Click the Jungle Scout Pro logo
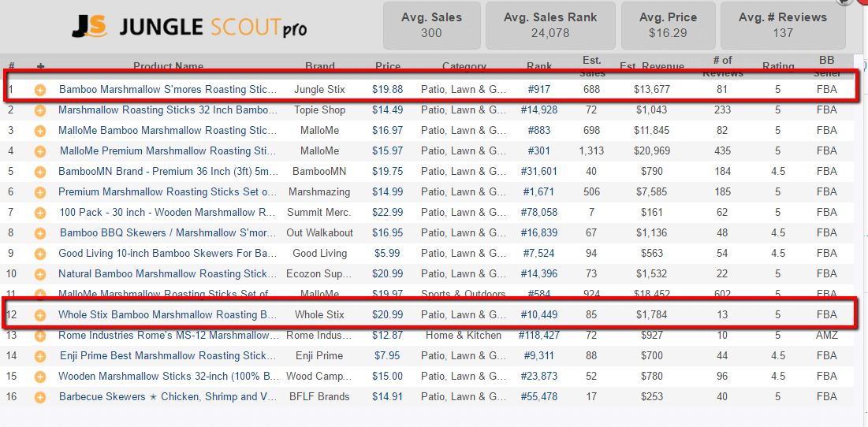 click(189, 27)
